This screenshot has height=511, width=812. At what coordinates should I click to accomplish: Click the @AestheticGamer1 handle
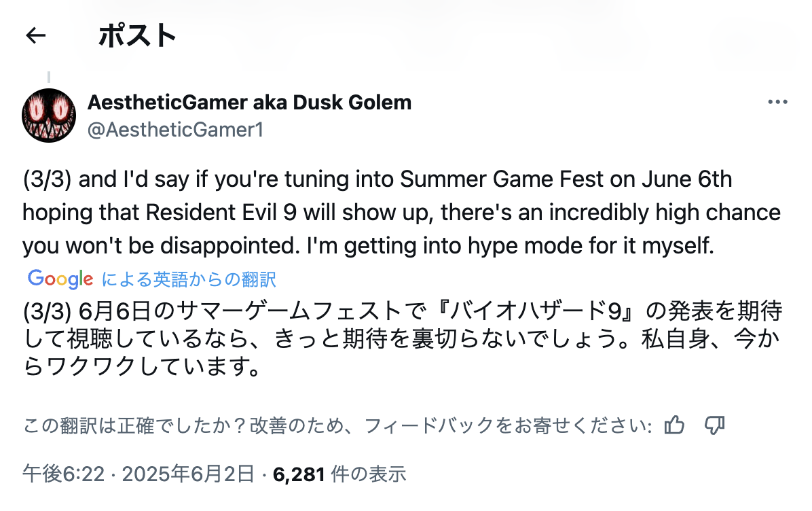(x=175, y=129)
